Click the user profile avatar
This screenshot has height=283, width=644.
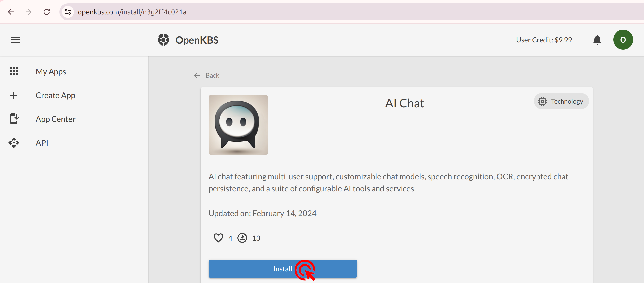coord(623,39)
